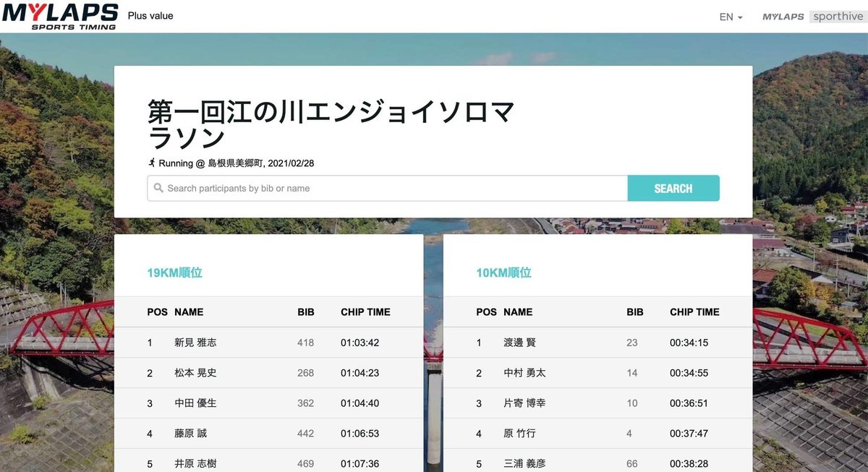Select runner 三浦 義彦 in 10KM table
Viewport: 868px width, 472px height.
pos(524,464)
